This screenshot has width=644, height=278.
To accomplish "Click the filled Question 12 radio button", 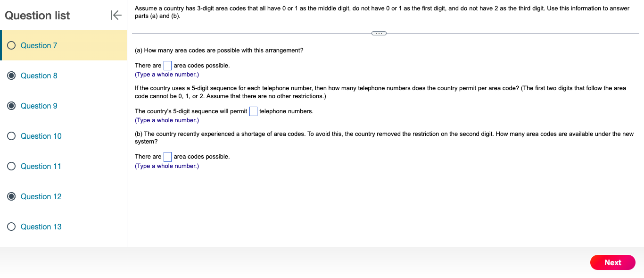I will click(11, 196).
